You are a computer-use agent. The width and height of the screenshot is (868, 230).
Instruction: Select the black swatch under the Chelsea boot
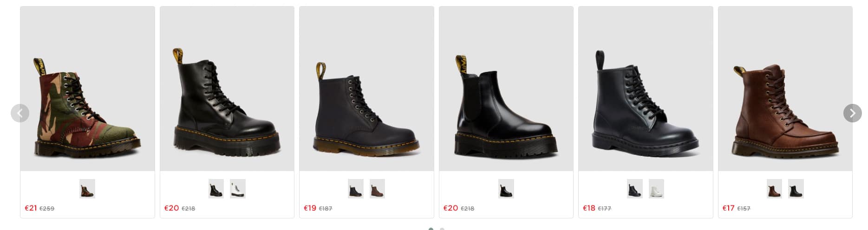coord(506,189)
